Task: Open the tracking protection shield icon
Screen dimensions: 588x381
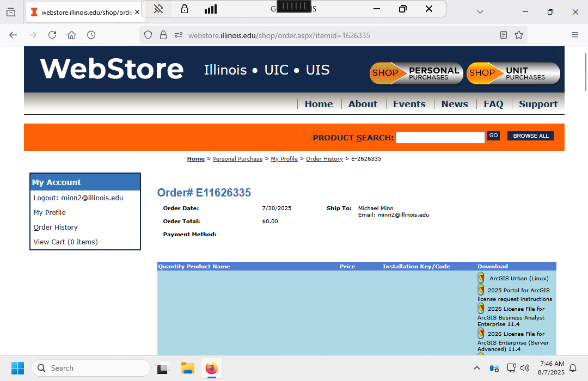Action: (x=148, y=35)
